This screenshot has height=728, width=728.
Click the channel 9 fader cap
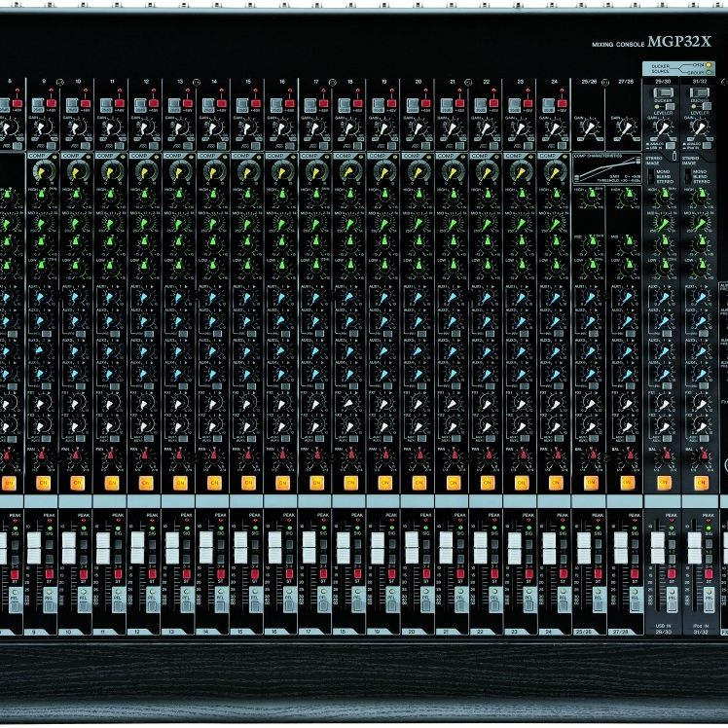(34, 548)
